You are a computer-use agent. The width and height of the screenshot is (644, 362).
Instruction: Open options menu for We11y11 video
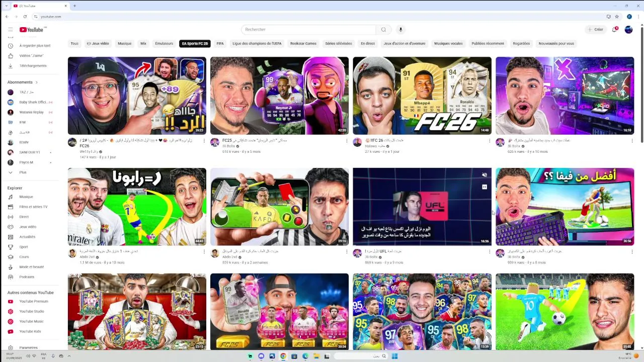pyautogui.click(x=204, y=141)
